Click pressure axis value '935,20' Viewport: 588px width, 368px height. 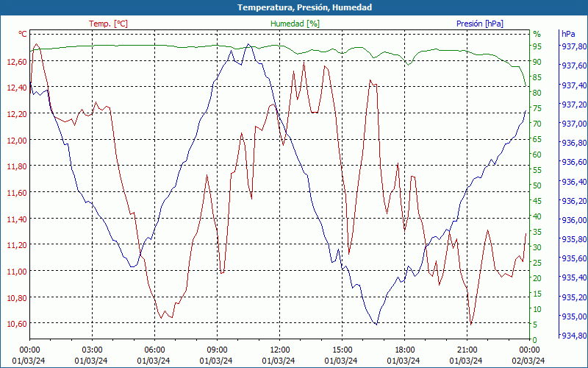point(573,297)
